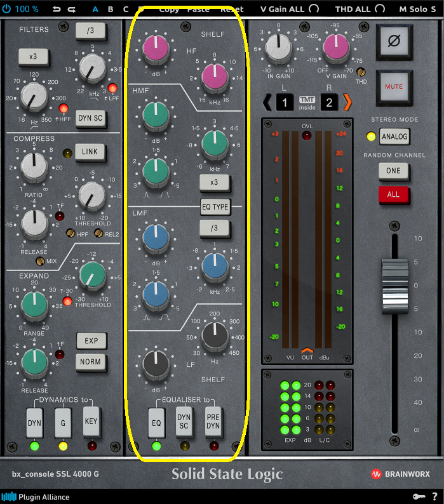
Task: Toggle the EQ in button
Action: coord(156,423)
